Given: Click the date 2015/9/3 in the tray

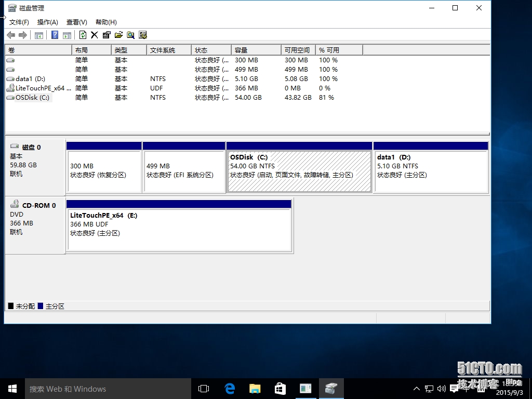Looking at the screenshot, I should coord(510,393).
